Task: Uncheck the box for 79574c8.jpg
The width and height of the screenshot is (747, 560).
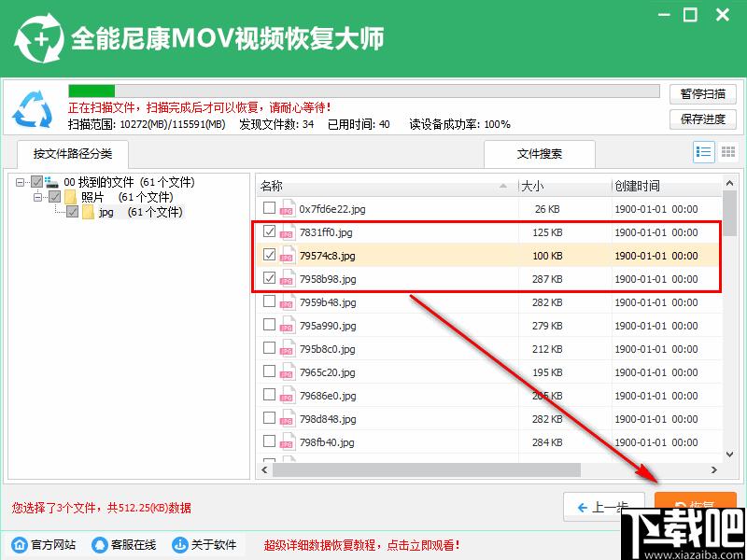Action: click(x=269, y=255)
